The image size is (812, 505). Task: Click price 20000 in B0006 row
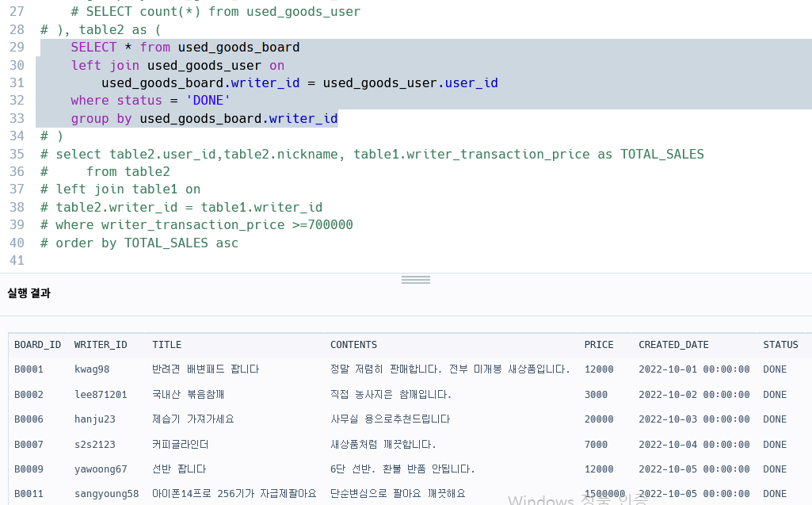[599, 419]
